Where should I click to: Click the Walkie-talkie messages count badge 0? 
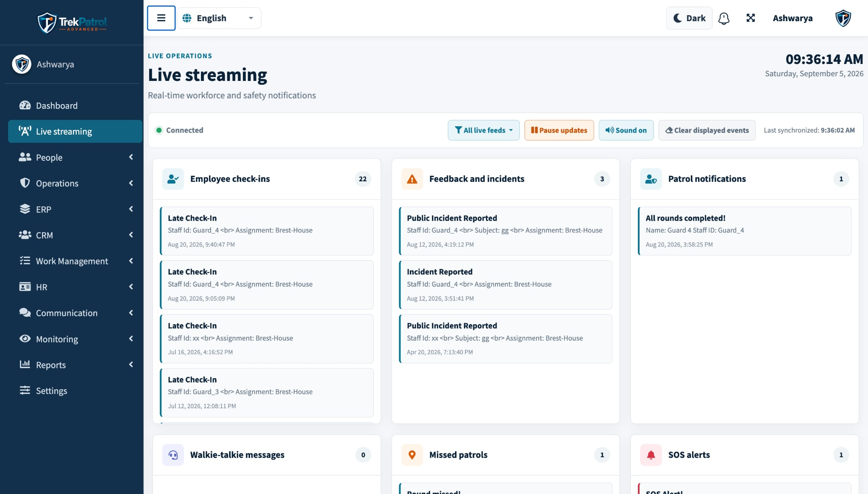363,455
